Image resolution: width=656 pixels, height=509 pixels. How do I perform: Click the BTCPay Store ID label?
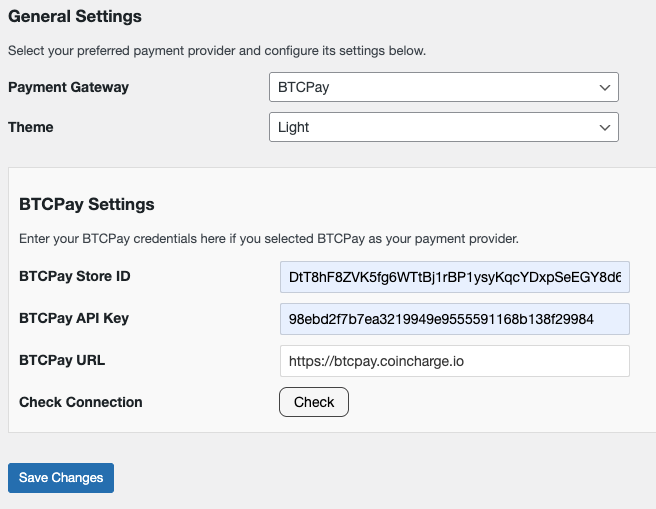pos(74,276)
